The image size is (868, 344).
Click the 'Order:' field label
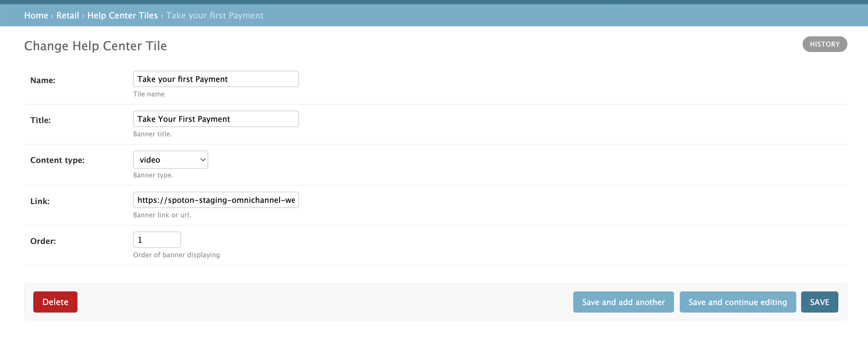(43, 241)
